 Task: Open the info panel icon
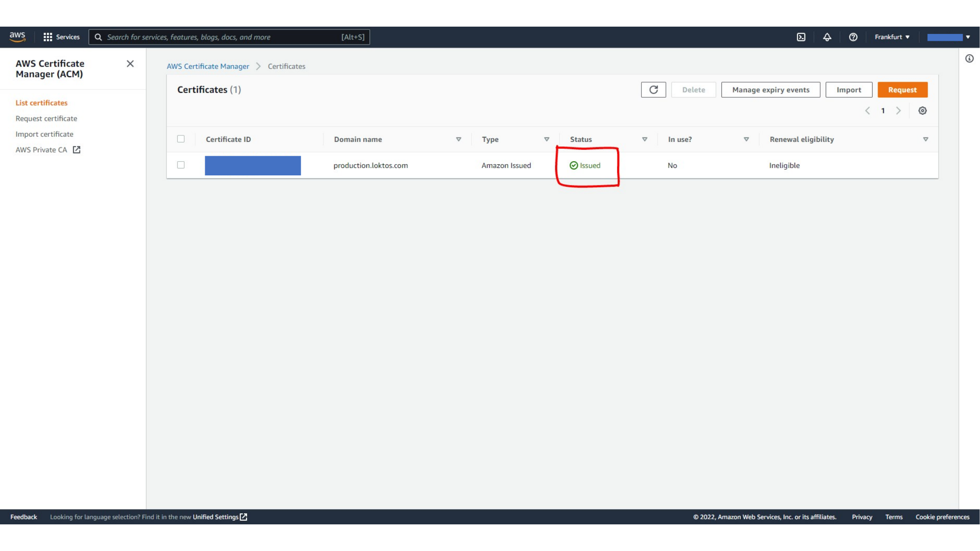969,59
